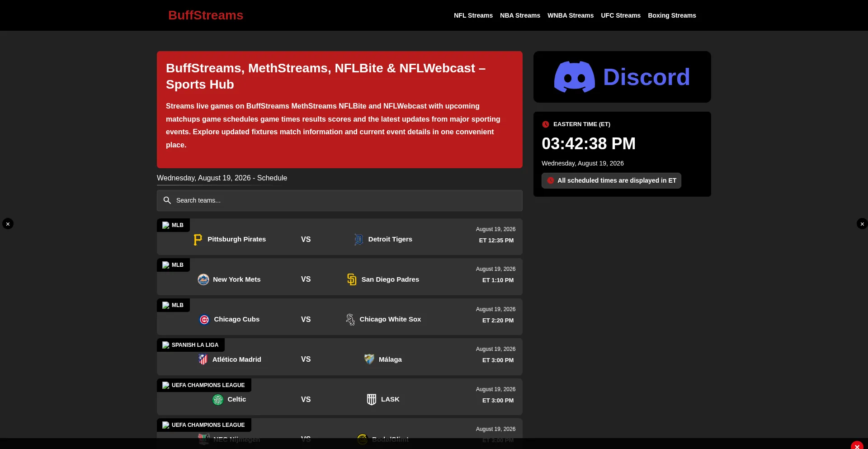The height and width of the screenshot is (449, 868).
Task: Click August 19 date on Pirates game
Action: (495, 229)
